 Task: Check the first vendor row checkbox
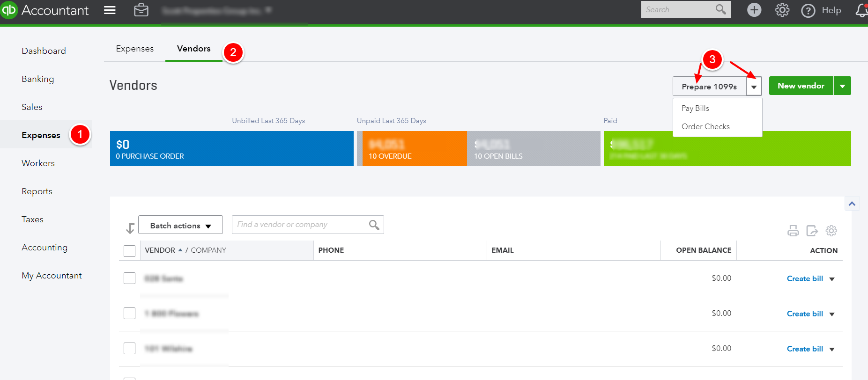(130, 278)
